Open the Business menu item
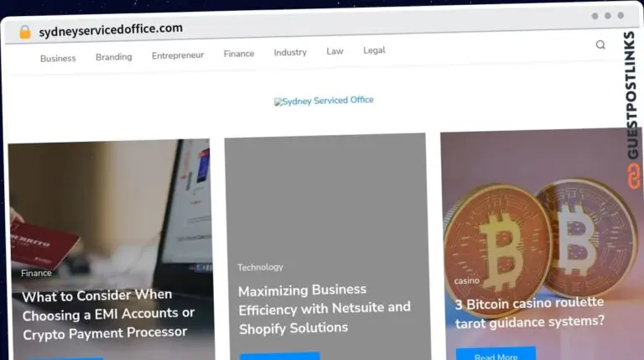Image resolution: width=644 pixels, height=360 pixels. coord(58,59)
